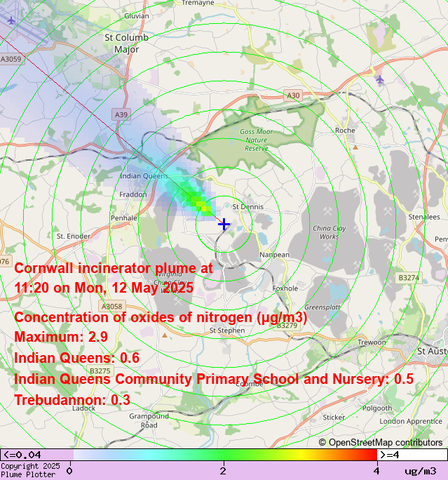Click the 'Nanpean' village label

pos(274,255)
